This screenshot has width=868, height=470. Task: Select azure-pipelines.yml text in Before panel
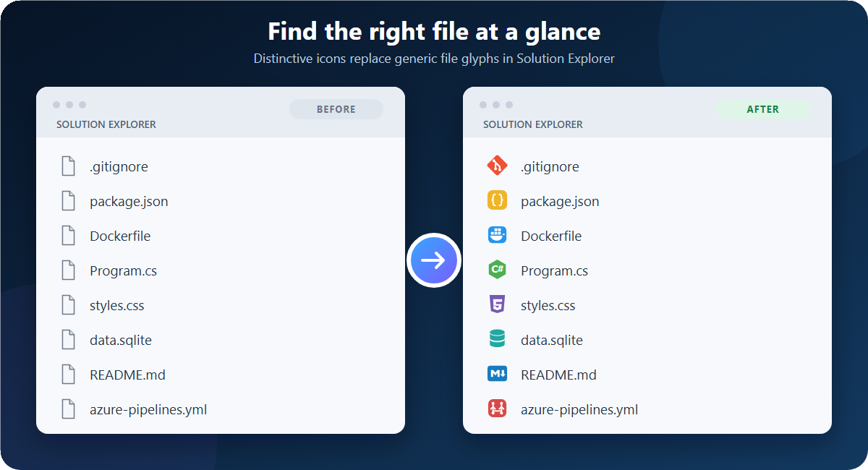(148, 410)
